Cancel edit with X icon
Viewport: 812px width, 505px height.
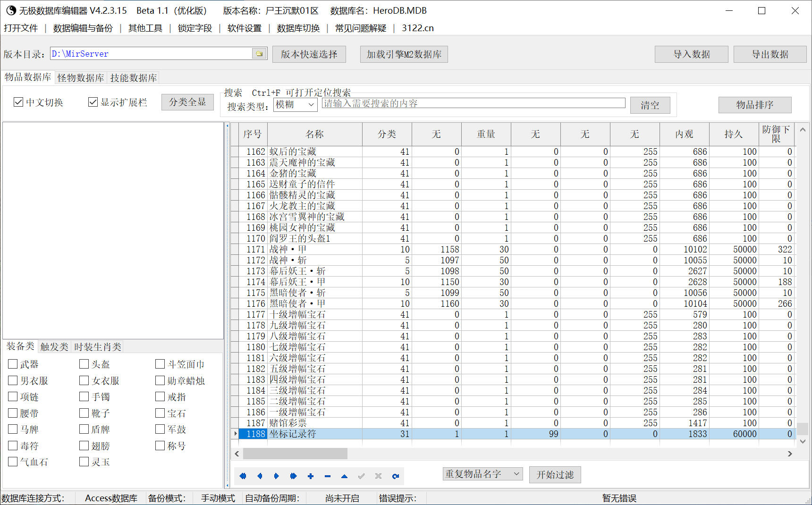coord(379,476)
